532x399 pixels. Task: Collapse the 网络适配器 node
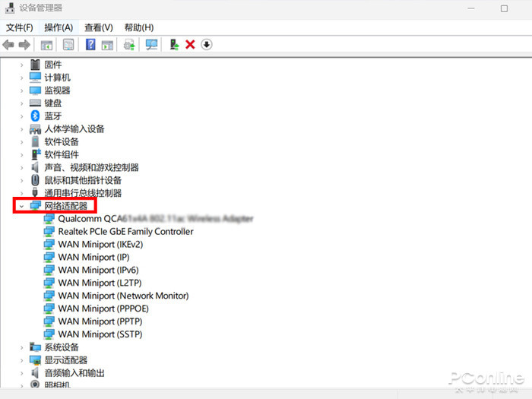point(21,206)
